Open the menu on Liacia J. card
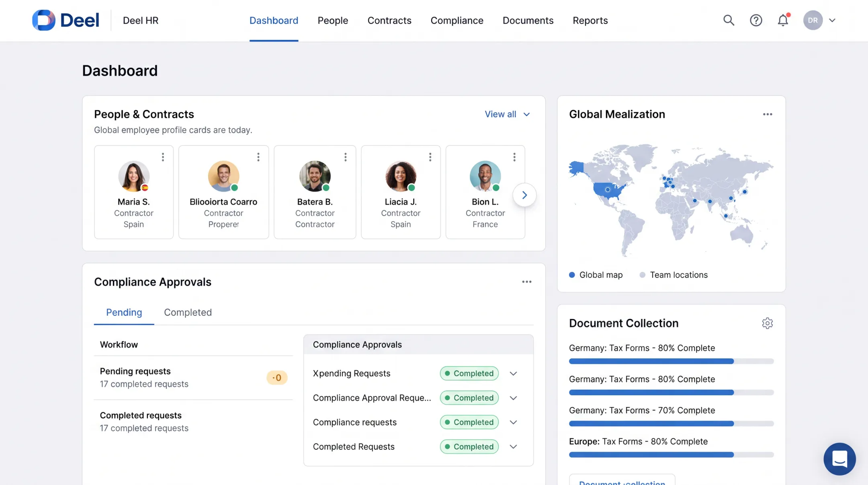 [x=430, y=157]
